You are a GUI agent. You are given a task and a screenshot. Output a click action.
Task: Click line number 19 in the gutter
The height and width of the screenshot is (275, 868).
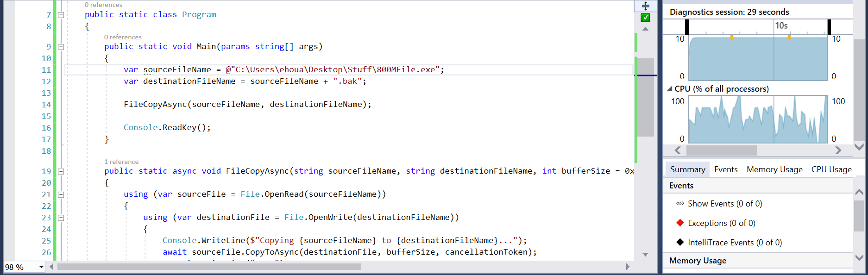(46, 171)
